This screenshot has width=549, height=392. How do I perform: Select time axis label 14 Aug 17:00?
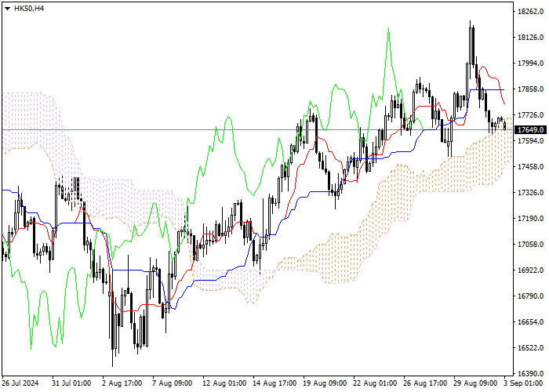click(274, 383)
